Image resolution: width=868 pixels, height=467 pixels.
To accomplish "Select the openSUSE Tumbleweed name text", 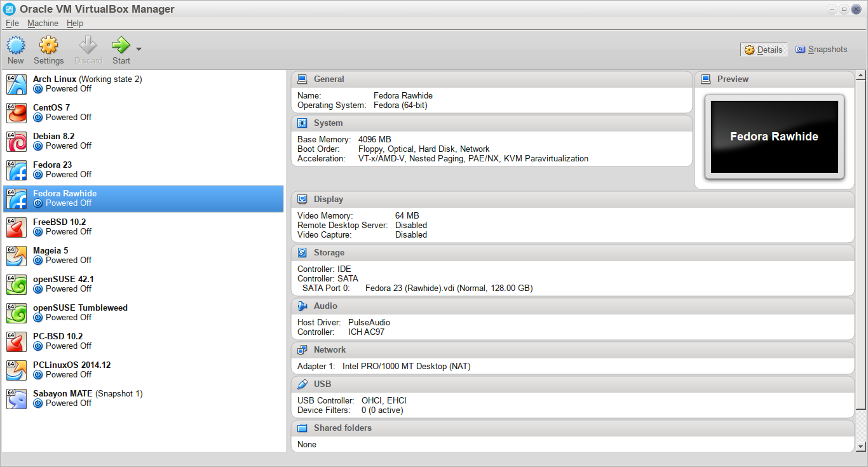I will [x=80, y=308].
